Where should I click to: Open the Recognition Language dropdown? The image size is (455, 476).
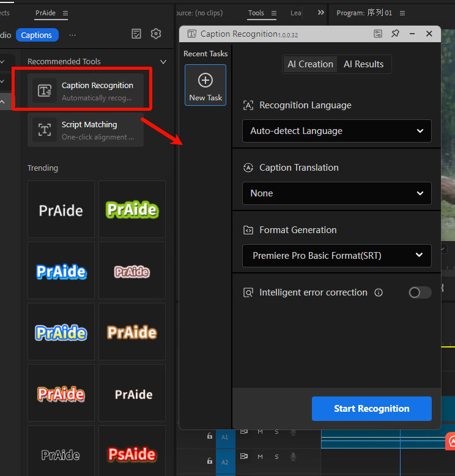coord(336,131)
